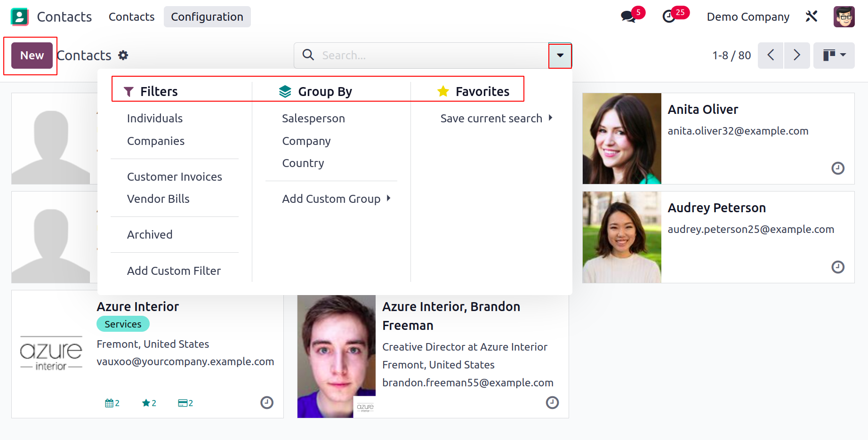Image resolution: width=868 pixels, height=440 pixels.
Task: Click the Filters funnel icon
Action: [129, 92]
